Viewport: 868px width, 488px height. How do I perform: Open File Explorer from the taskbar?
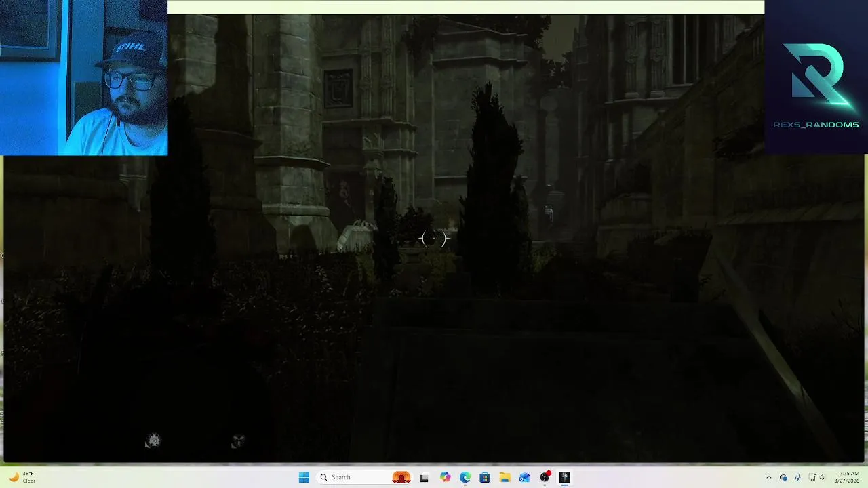tap(505, 477)
